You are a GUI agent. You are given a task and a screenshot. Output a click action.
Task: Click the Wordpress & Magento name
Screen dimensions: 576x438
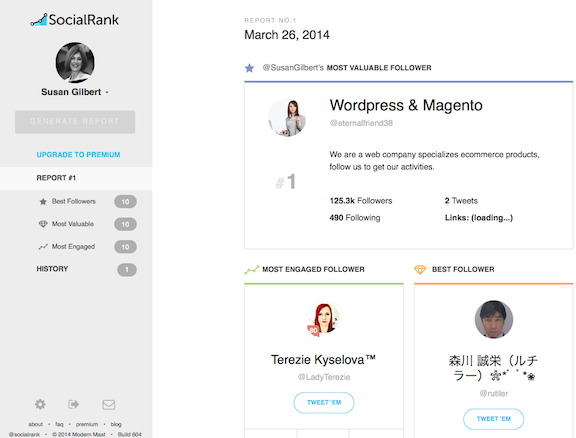click(x=406, y=105)
